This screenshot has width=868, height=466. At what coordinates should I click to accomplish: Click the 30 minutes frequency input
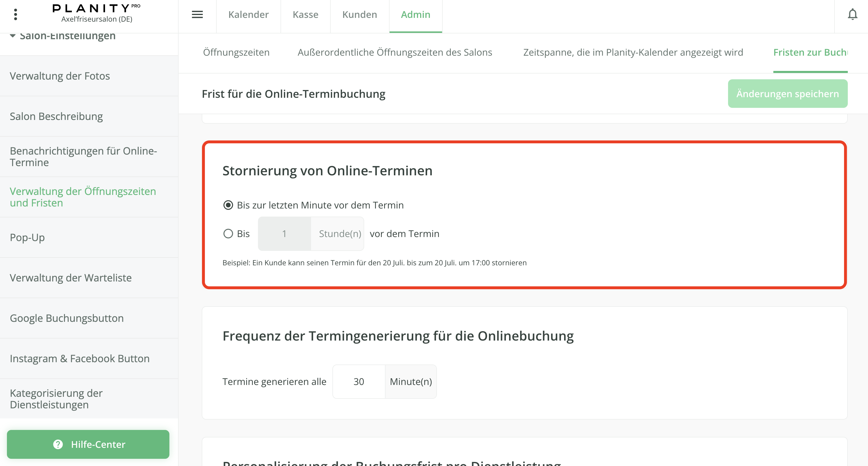pyautogui.click(x=358, y=382)
